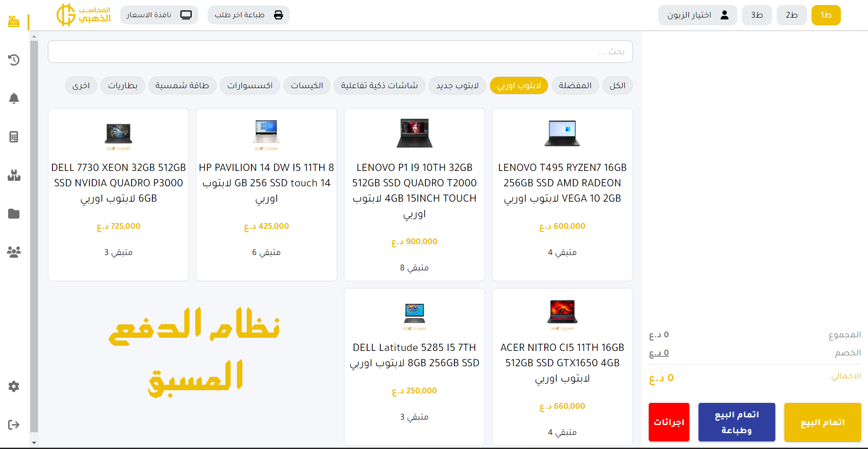Image resolution: width=868 pixels, height=449 pixels.
Task: Click the red اجرائات actions button
Action: tap(669, 422)
